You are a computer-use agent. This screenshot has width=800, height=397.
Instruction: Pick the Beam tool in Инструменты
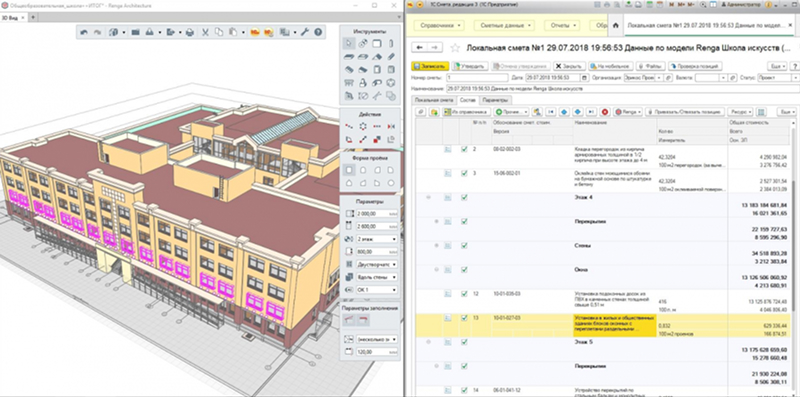click(391, 57)
